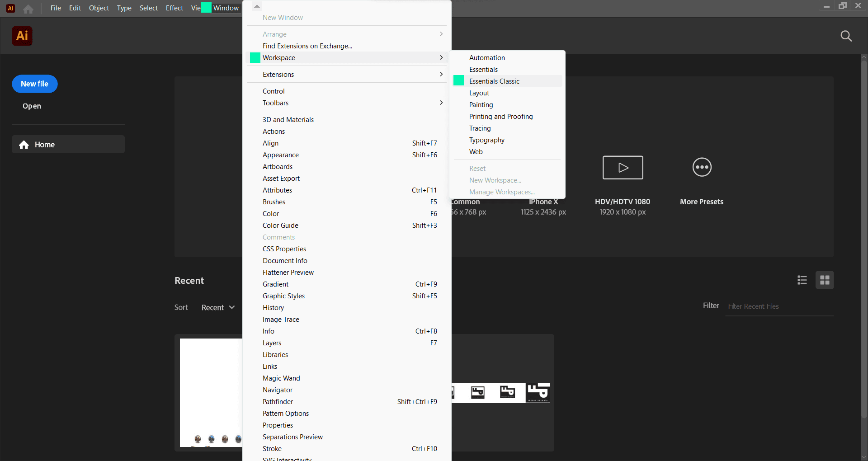
Task: Switch recent files to list view
Action: pyautogui.click(x=802, y=280)
